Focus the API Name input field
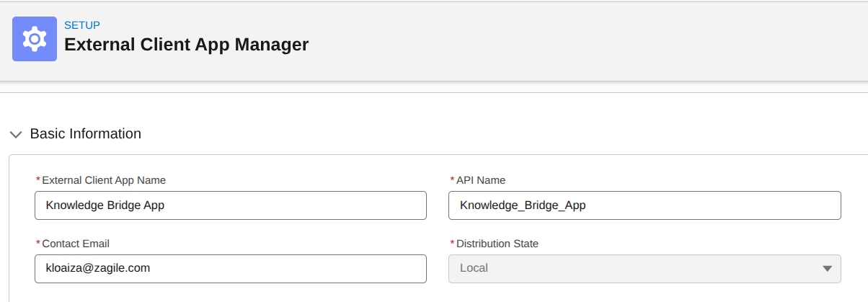The width and height of the screenshot is (868, 302). (645, 205)
